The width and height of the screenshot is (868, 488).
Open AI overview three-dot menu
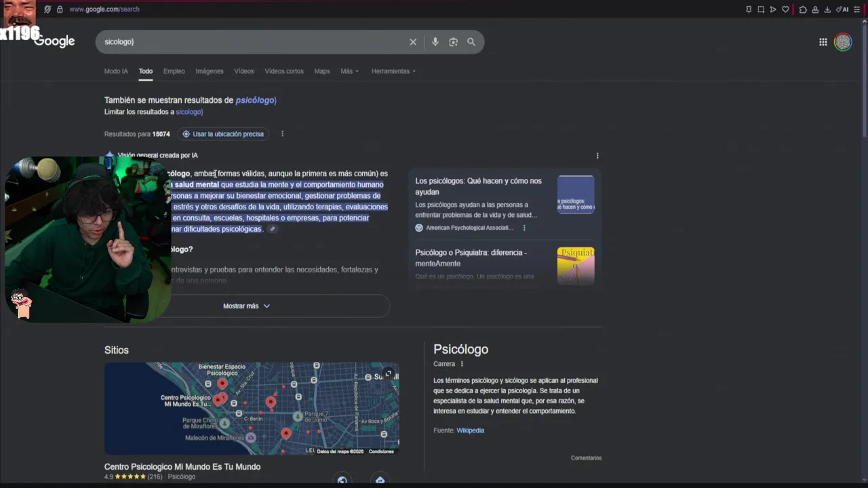[597, 156]
